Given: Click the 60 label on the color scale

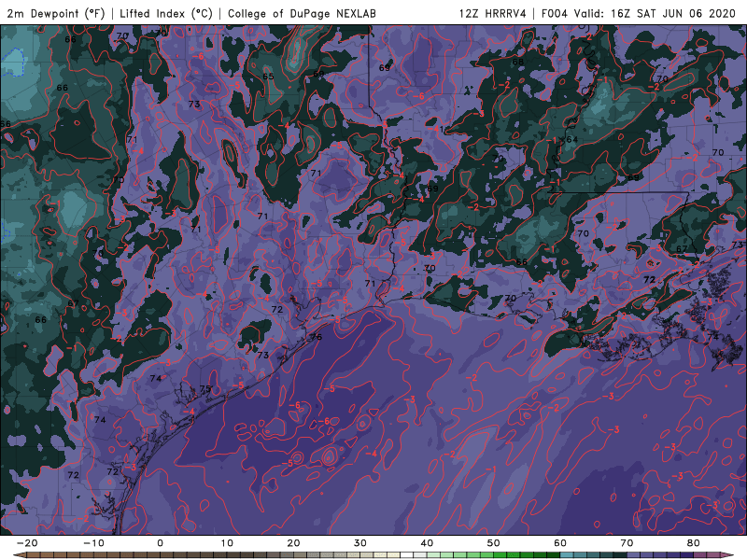Looking at the screenshot, I should [x=560, y=543].
